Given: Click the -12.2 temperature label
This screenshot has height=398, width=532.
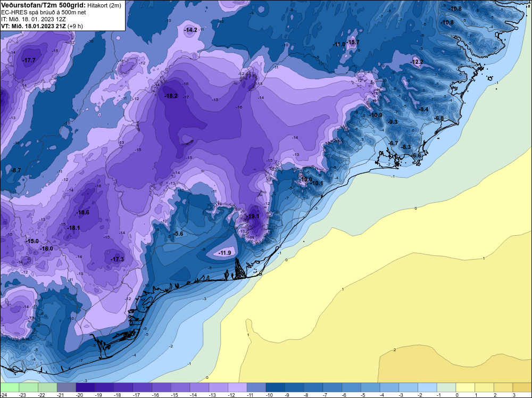Looking at the screenshot, I should tap(417, 62).
